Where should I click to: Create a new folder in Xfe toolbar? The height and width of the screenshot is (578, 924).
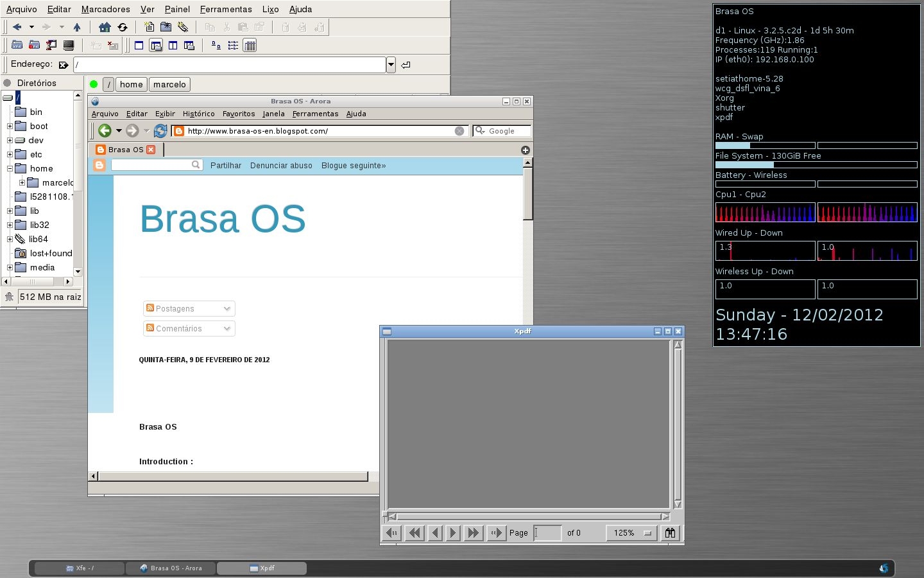166,27
